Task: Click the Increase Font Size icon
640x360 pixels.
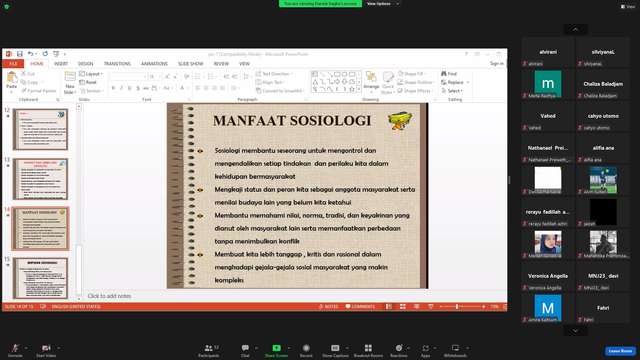Action: [x=167, y=77]
